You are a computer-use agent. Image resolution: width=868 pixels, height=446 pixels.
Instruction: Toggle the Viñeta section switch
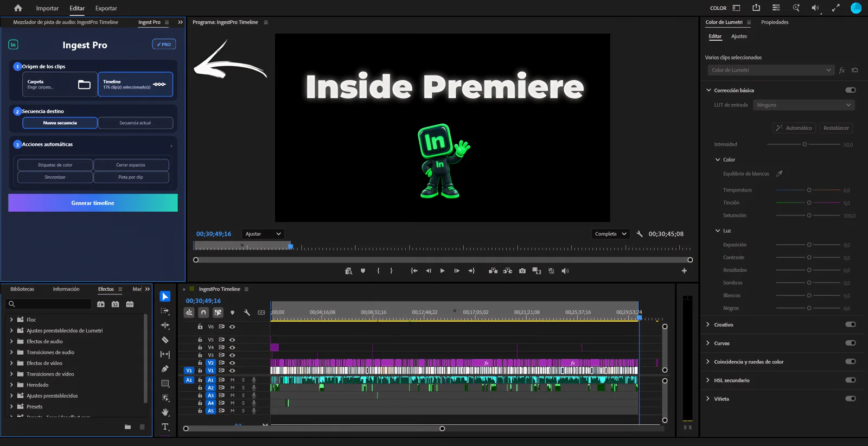[850, 398]
